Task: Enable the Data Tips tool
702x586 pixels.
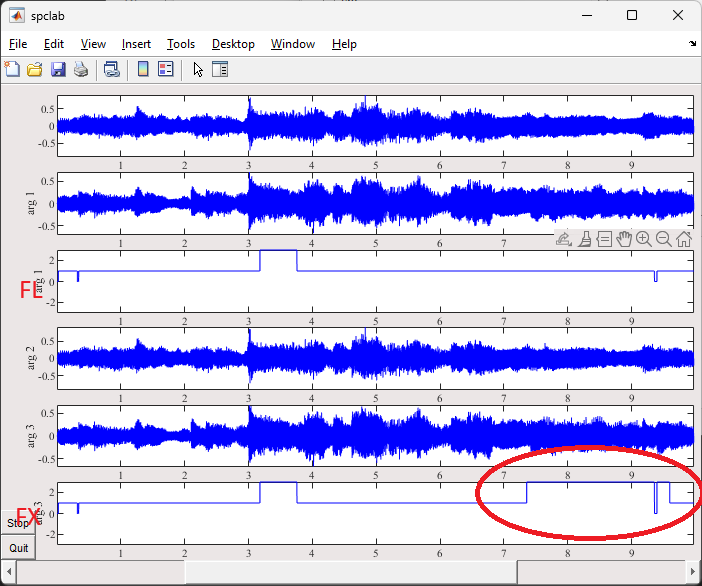Action: 604,239
